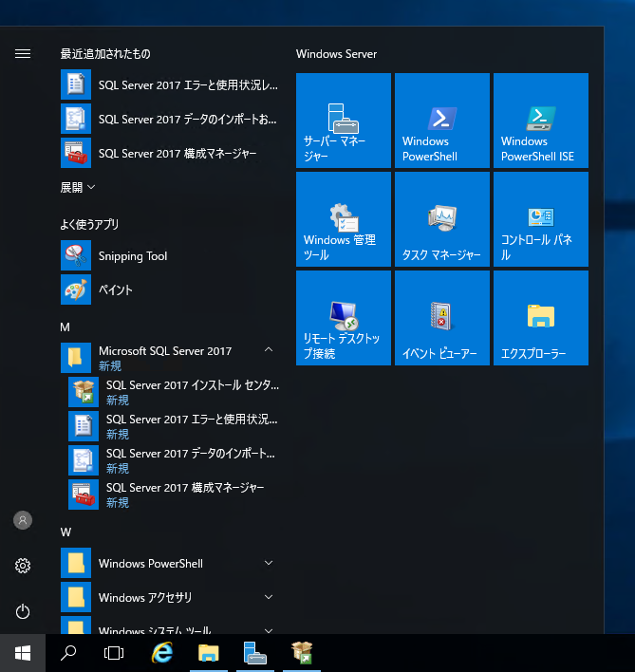Open SQL Server 2017 エラーと使用状況 under Microsoft SQL Server folder
This screenshot has width=635, height=672.
174,426
